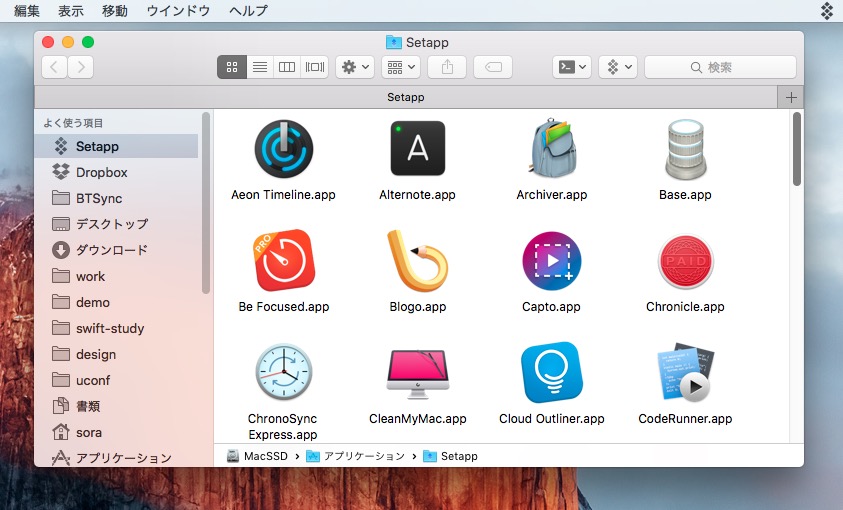
Task: Select the CodeRunner app icon
Action: point(685,373)
